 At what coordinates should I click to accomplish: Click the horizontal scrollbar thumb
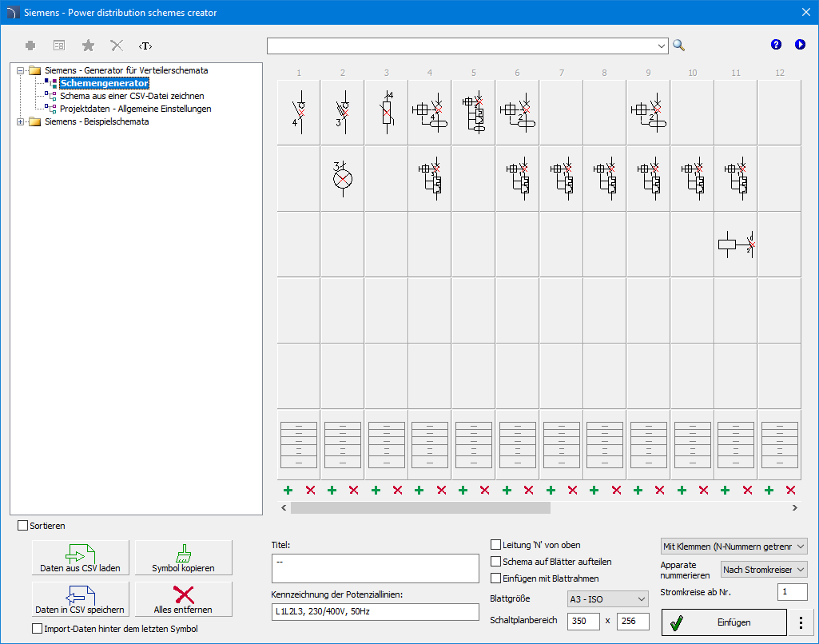(x=420, y=507)
